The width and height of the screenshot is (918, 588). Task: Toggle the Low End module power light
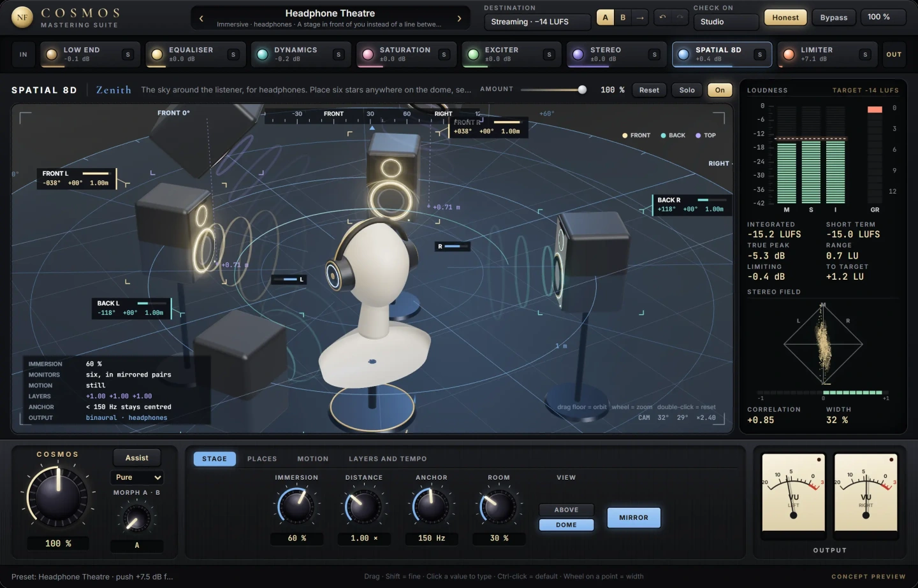(x=52, y=55)
